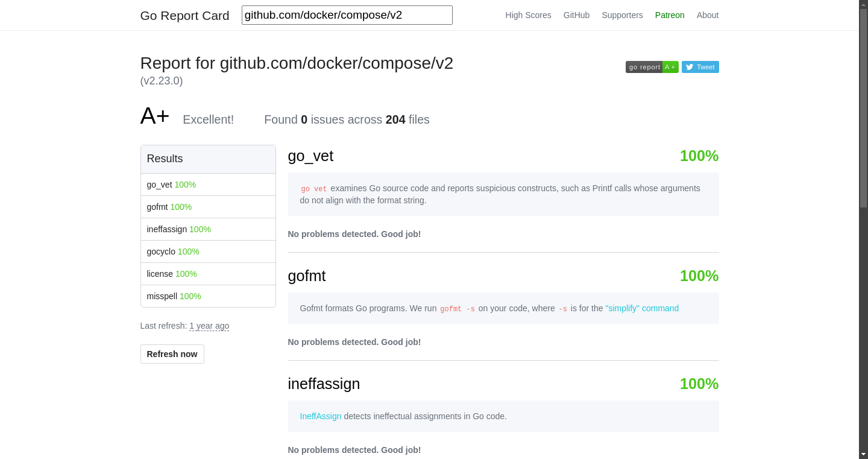868x459 pixels.
Task: Select license in the Results list
Action: pyautogui.click(x=208, y=274)
